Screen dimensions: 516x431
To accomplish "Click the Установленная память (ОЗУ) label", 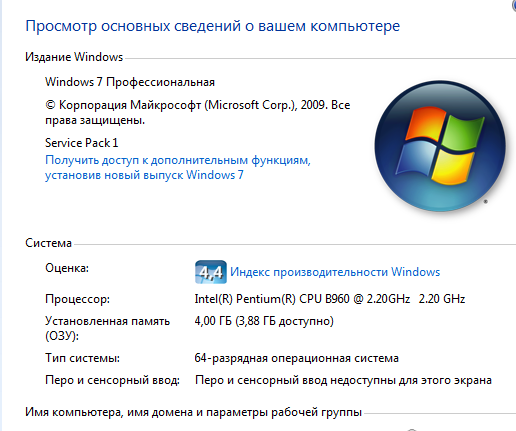I will 107,328.
